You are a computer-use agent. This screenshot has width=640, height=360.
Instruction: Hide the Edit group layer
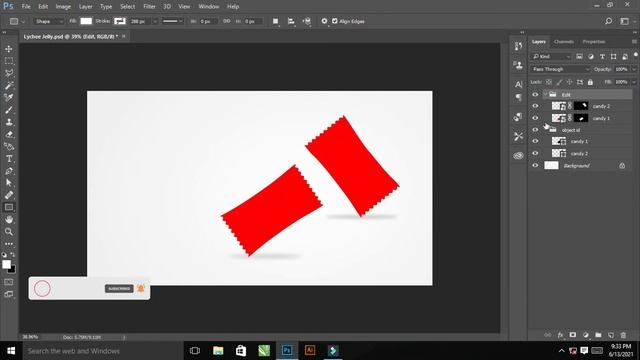pos(535,94)
